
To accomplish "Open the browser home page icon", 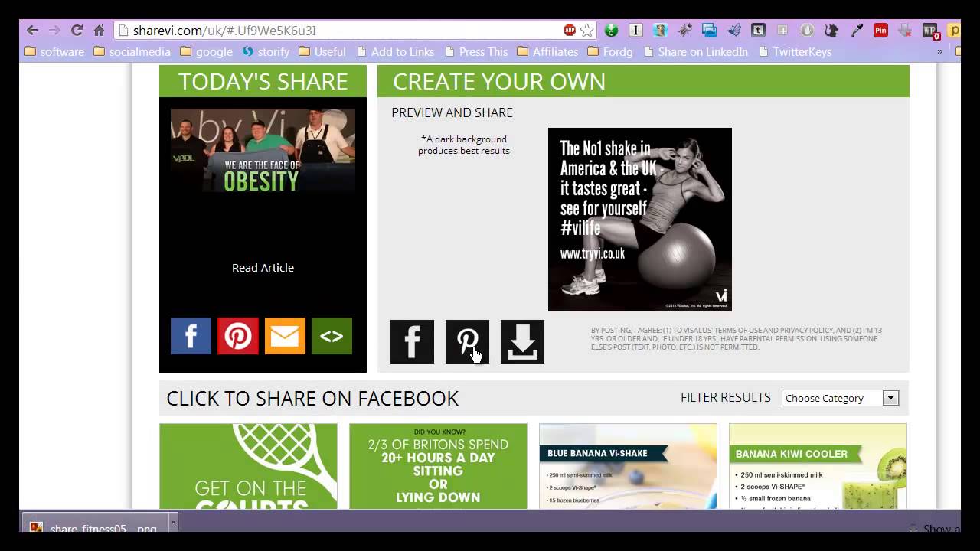I will pyautogui.click(x=99, y=31).
